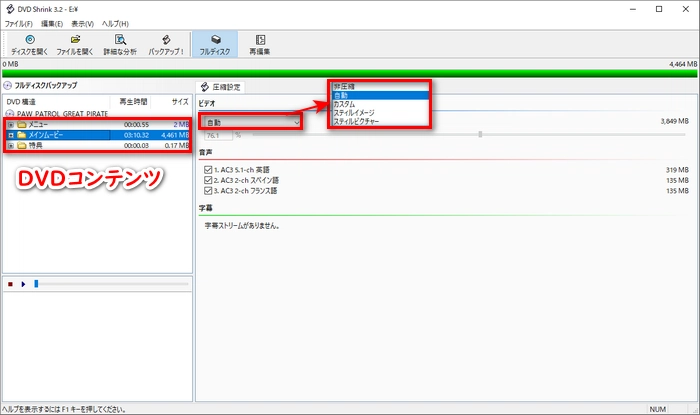
Task: Close the DVD Shrink window
Action: (x=686, y=9)
